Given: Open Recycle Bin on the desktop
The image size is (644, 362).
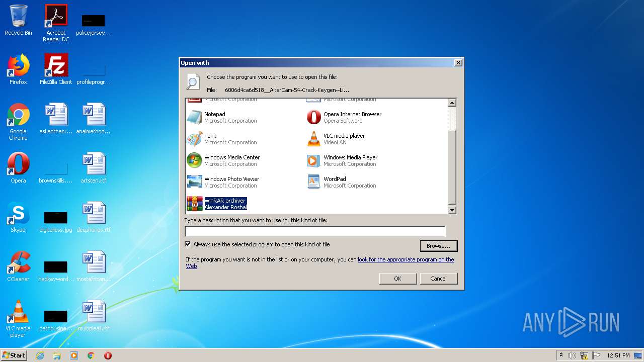Looking at the screenshot, I should tap(18, 20).
